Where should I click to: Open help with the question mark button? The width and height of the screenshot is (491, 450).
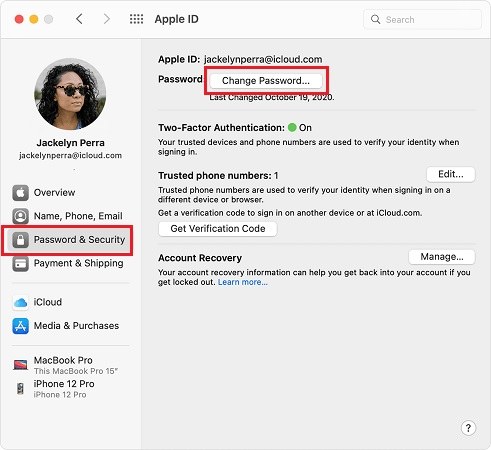coord(468,428)
